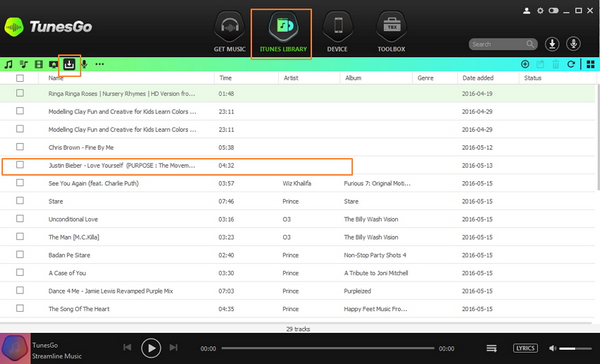Switch to the TOOLBOX tab
The image size is (600, 364).
click(x=391, y=32)
